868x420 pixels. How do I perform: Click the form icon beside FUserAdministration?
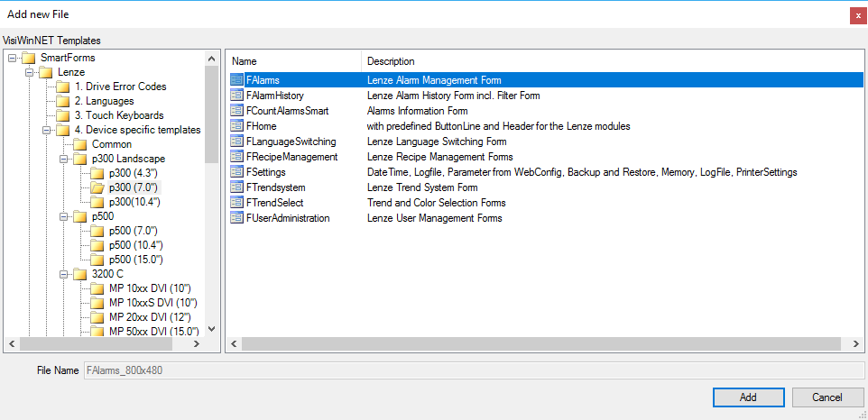click(x=237, y=218)
